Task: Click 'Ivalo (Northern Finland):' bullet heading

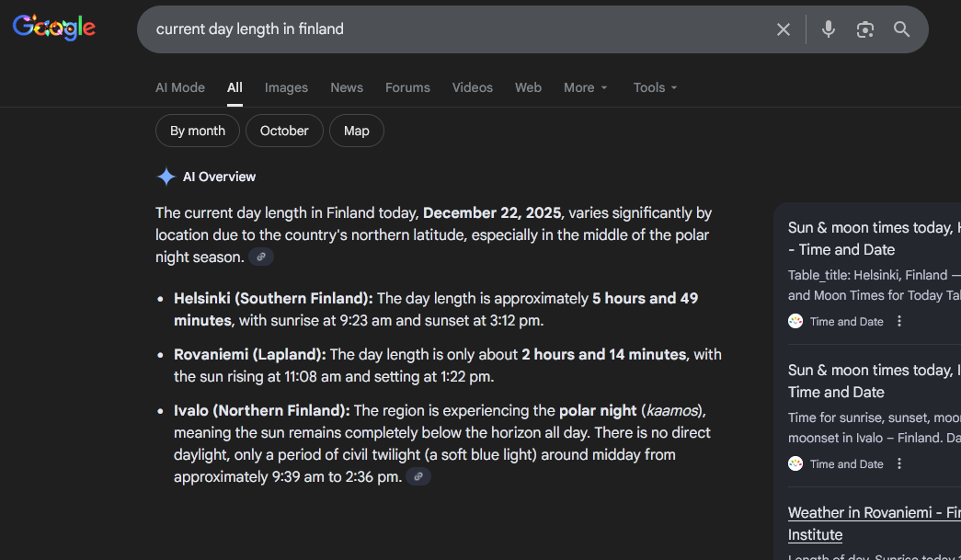Action: point(262,410)
